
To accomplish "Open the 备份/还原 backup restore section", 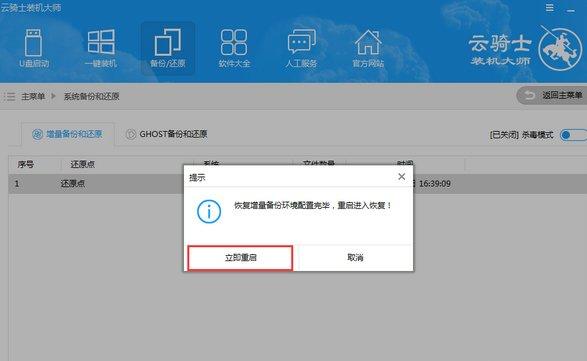I will [168, 49].
